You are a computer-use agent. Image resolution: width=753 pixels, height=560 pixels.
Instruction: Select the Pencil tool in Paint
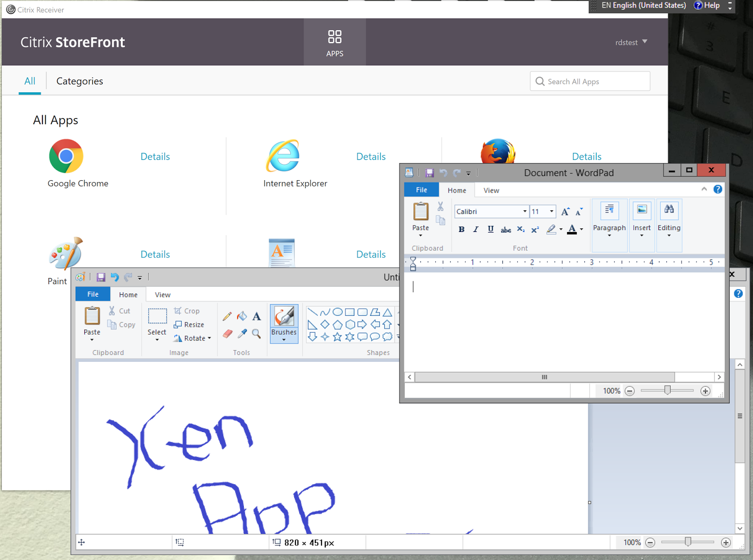(227, 316)
